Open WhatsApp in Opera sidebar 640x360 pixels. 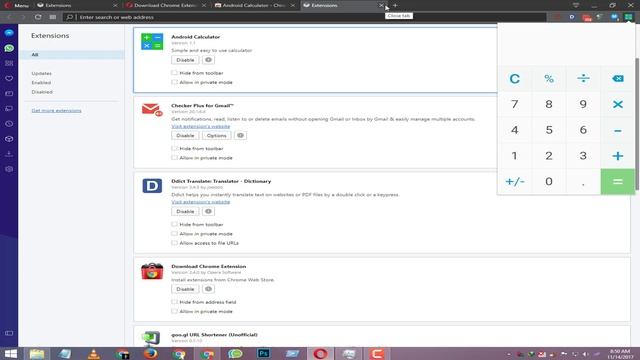[9, 48]
